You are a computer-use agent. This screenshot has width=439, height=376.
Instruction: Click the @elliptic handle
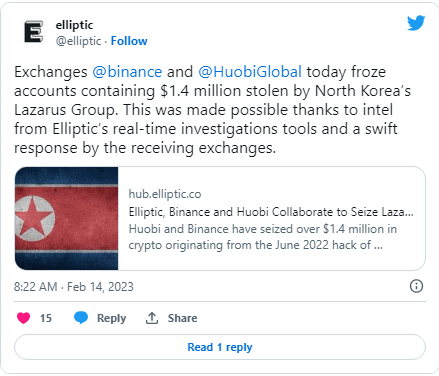(x=78, y=41)
